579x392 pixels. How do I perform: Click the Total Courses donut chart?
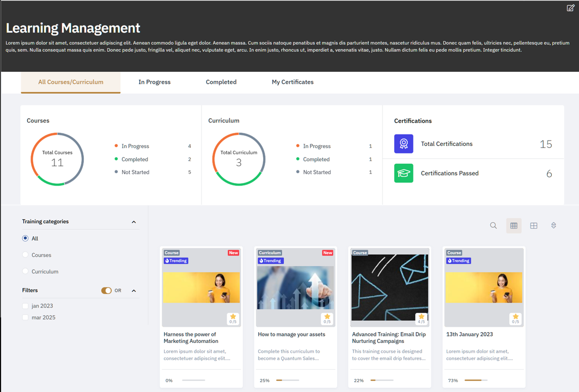tap(57, 159)
